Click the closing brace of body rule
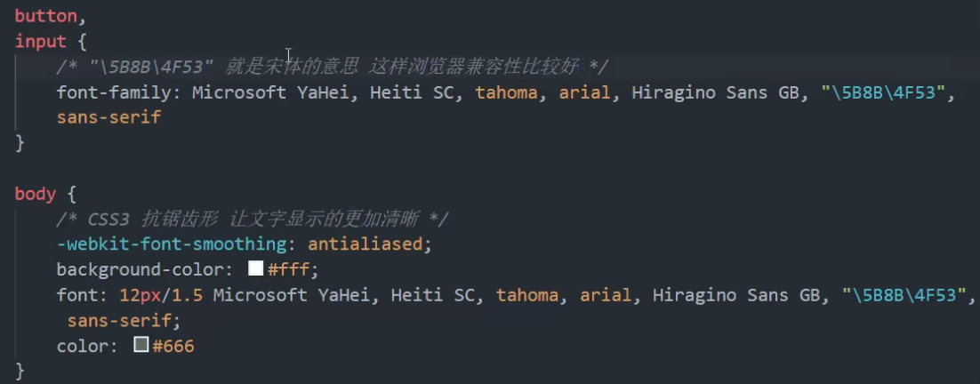980x384 pixels. (x=20, y=371)
